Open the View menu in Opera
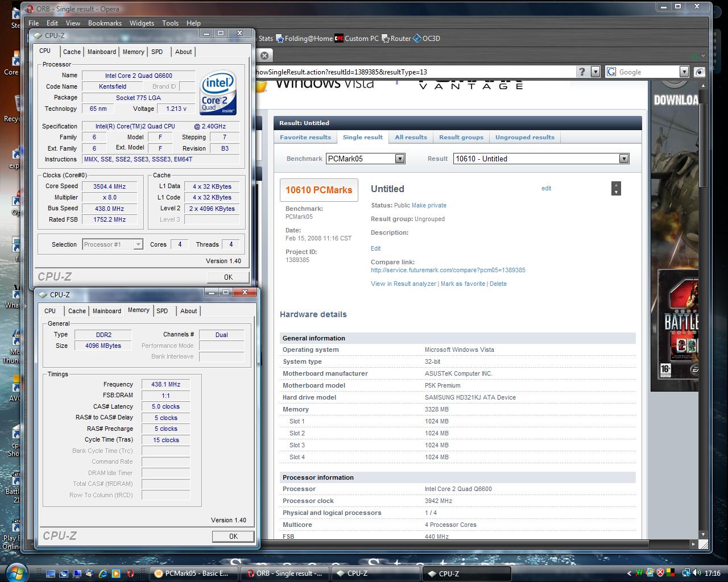 point(73,23)
